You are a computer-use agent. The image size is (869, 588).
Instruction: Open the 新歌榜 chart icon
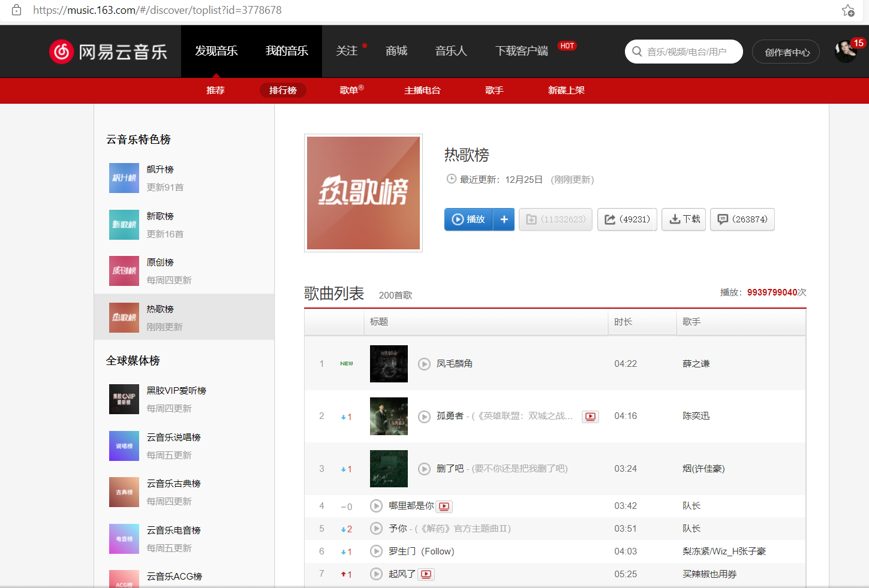click(x=124, y=225)
